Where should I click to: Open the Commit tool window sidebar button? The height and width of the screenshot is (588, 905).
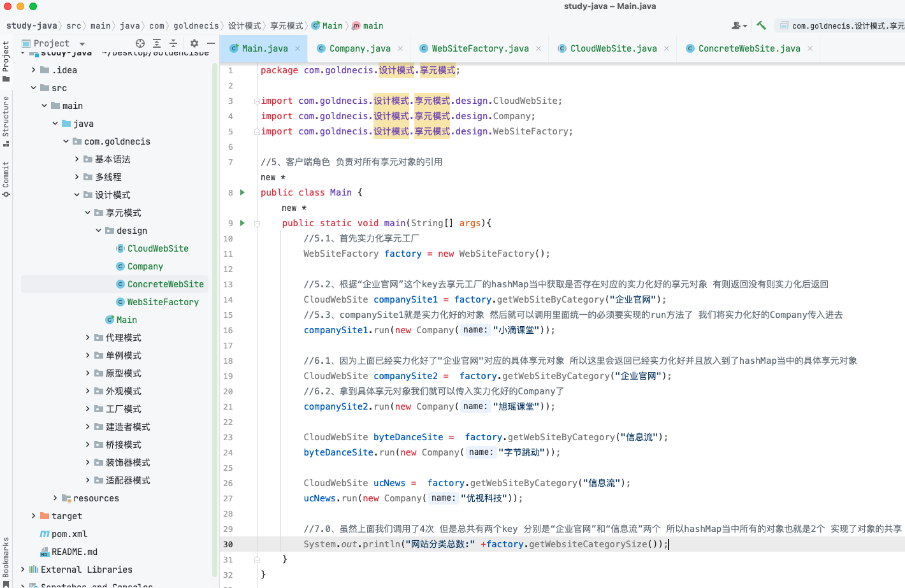pyautogui.click(x=6, y=179)
